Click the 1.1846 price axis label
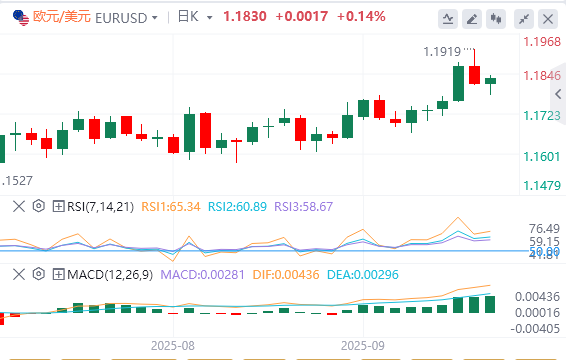566x360 pixels. pos(542,76)
